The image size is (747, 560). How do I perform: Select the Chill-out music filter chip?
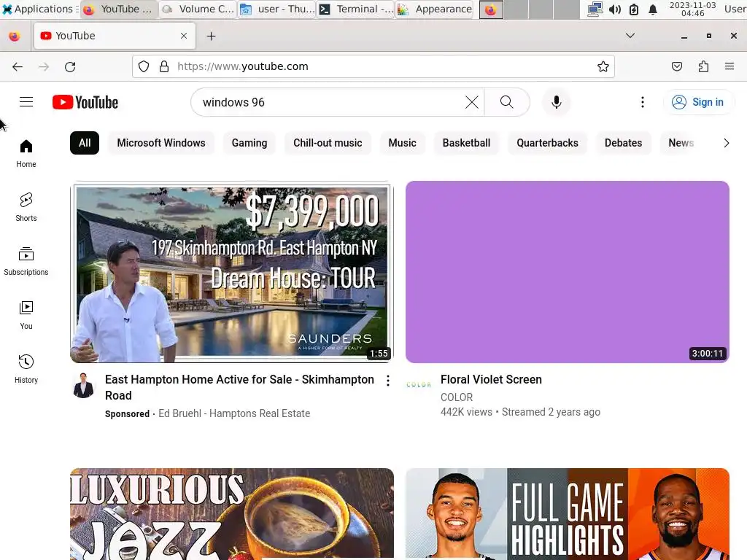click(x=328, y=143)
